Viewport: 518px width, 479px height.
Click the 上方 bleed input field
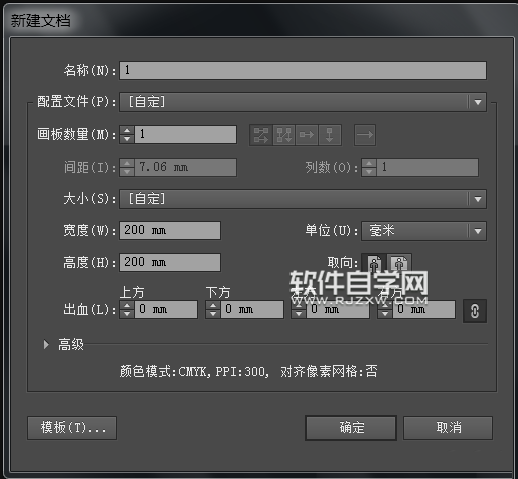click(x=166, y=309)
